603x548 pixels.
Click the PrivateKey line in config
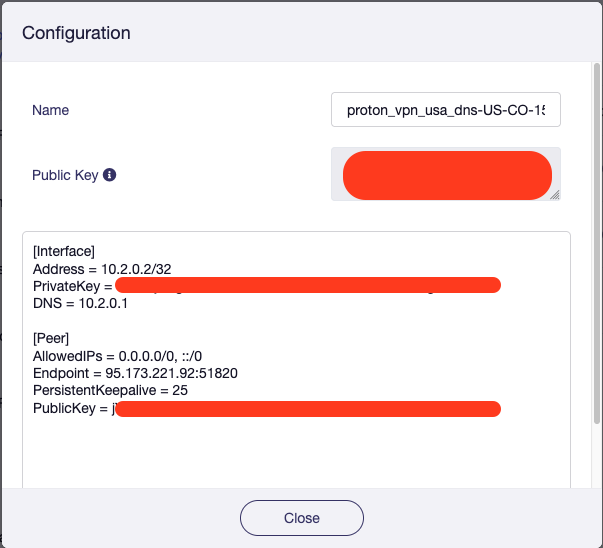[70, 287]
